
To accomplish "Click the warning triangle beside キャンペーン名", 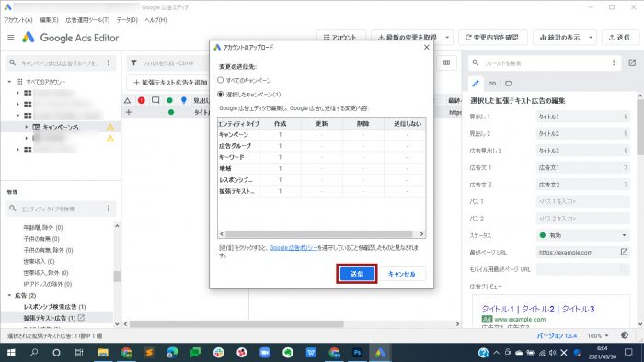I will click(x=110, y=127).
